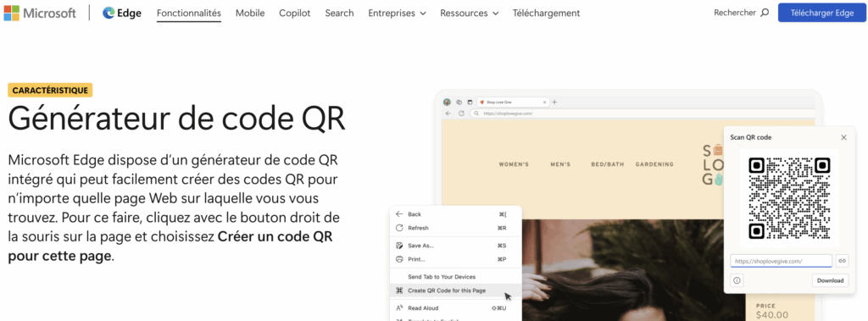The width and height of the screenshot is (868, 321).
Task: Click the info icon in Scan QR popup
Action: [x=737, y=280]
